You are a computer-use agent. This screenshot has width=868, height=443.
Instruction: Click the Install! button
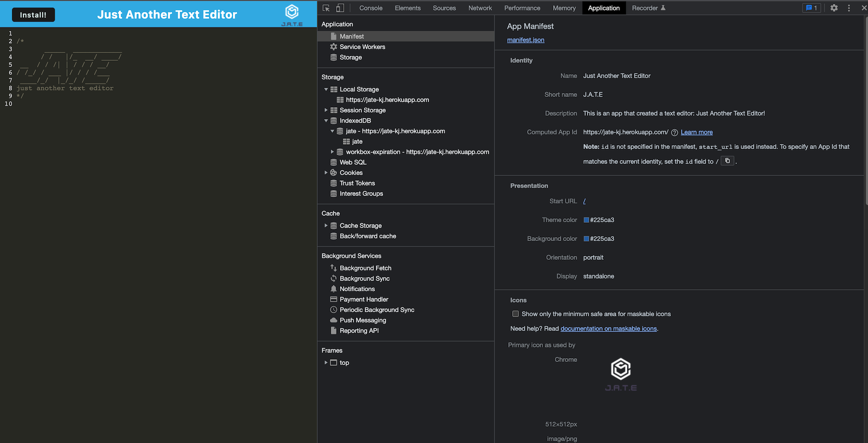click(x=33, y=15)
